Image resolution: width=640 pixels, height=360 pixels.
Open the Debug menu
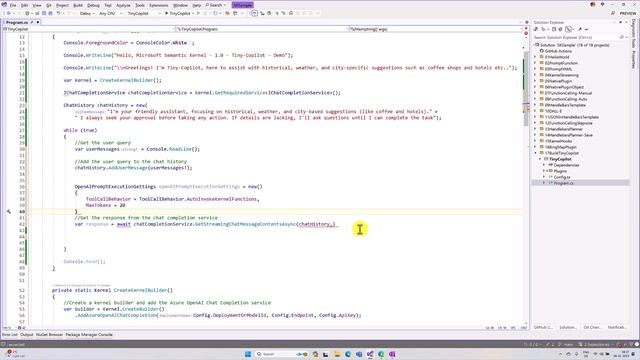tap(93, 5)
